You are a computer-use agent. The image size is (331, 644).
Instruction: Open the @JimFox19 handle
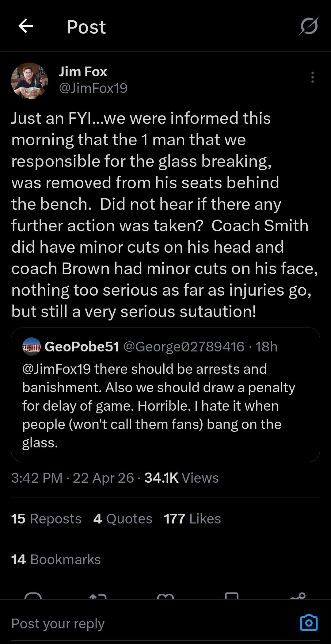click(93, 88)
